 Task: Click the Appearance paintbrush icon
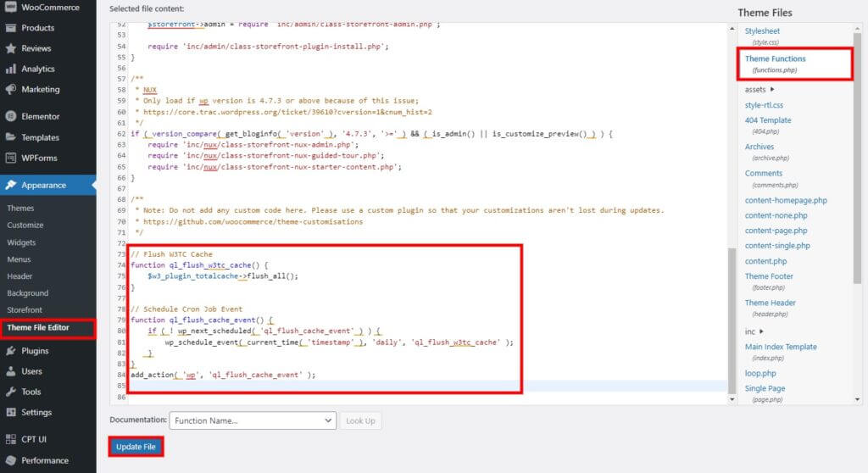pyautogui.click(x=10, y=185)
